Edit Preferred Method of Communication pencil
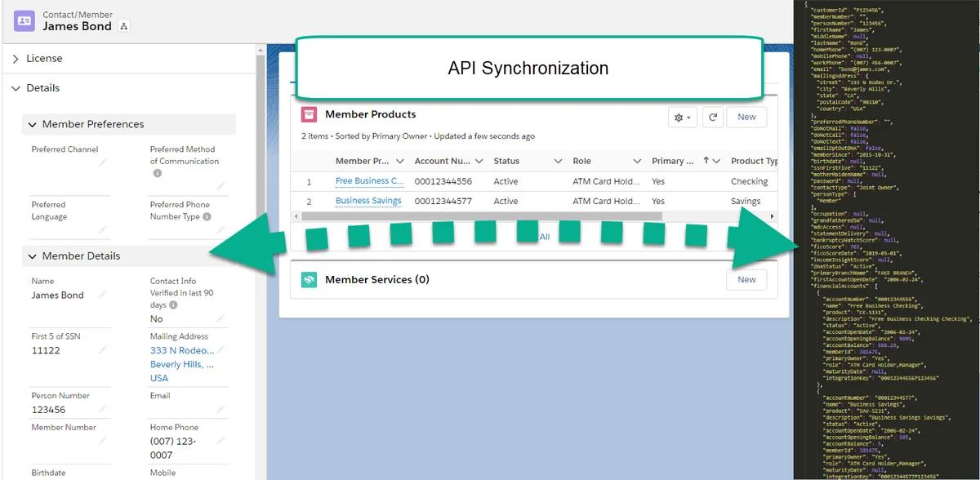980x480 pixels. point(220,186)
